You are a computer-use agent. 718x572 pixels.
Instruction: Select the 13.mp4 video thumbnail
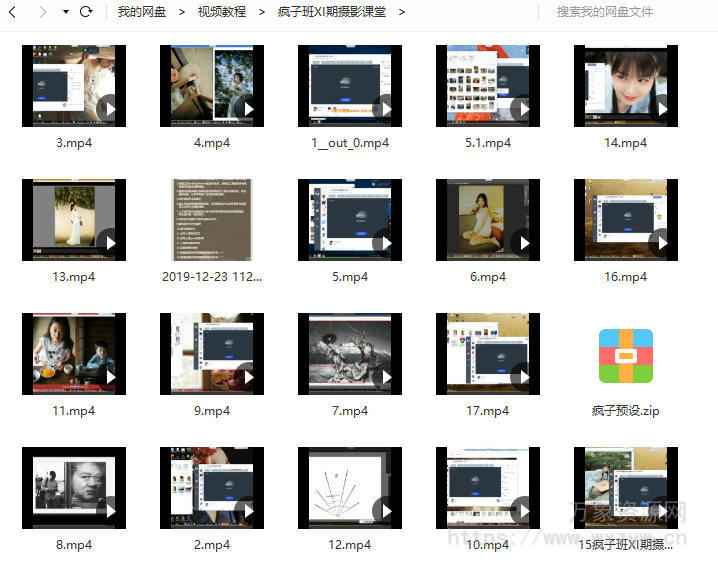tap(73, 220)
